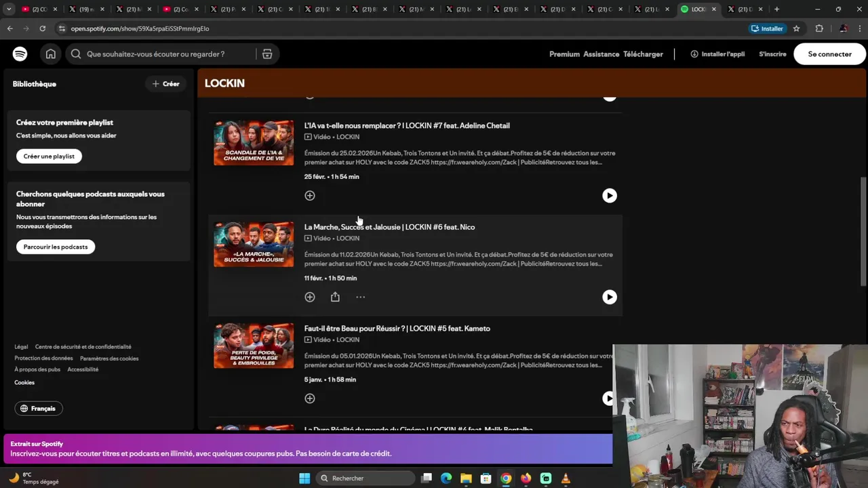Click the Cookies link

coord(24,382)
